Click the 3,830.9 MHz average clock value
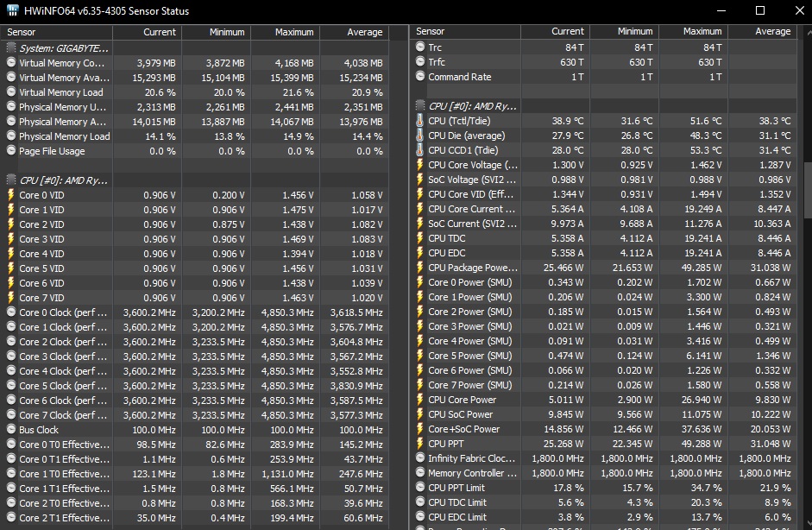This screenshot has height=530, width=812. pyautogui.click(x=356, y=386)
